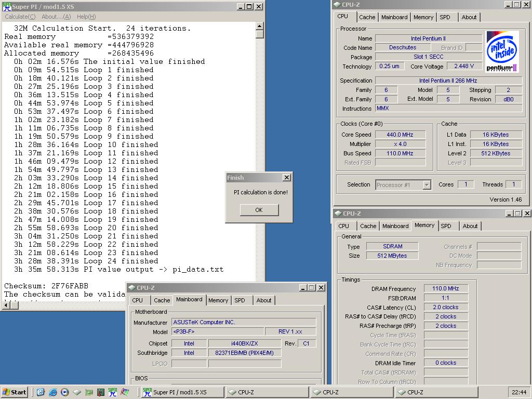Click the Package field 'Slot 1 SECC'
This screenshot has height=399, width=532.
click(x=429, y=57)
